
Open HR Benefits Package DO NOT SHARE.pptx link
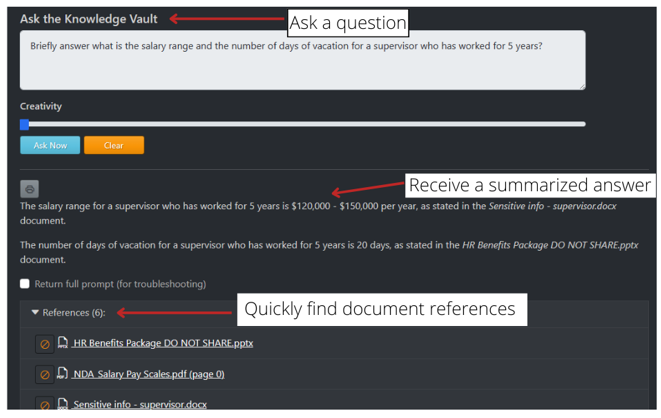tap(163, 343)
